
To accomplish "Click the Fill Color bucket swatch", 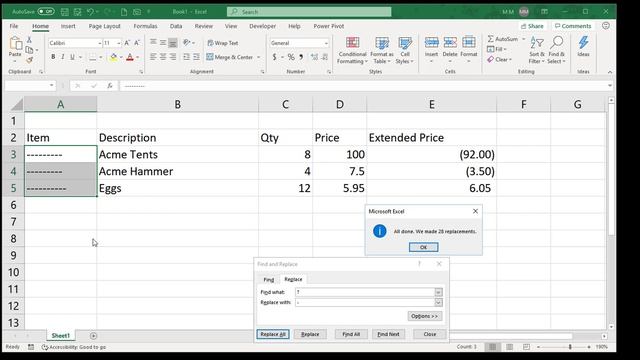I will click(x=113, y=57).
